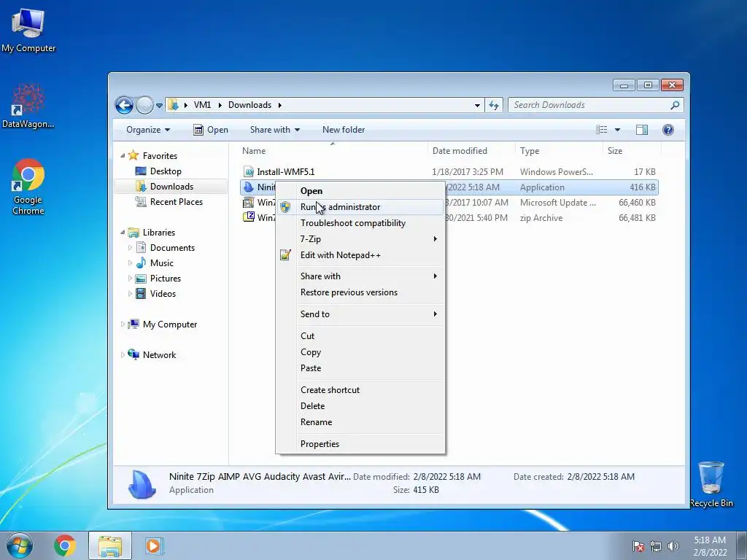The width and height of the screenshot is (747, 560).
Task: Open the Share with toolbar dropdown
Action: click(x=275, y=130)
